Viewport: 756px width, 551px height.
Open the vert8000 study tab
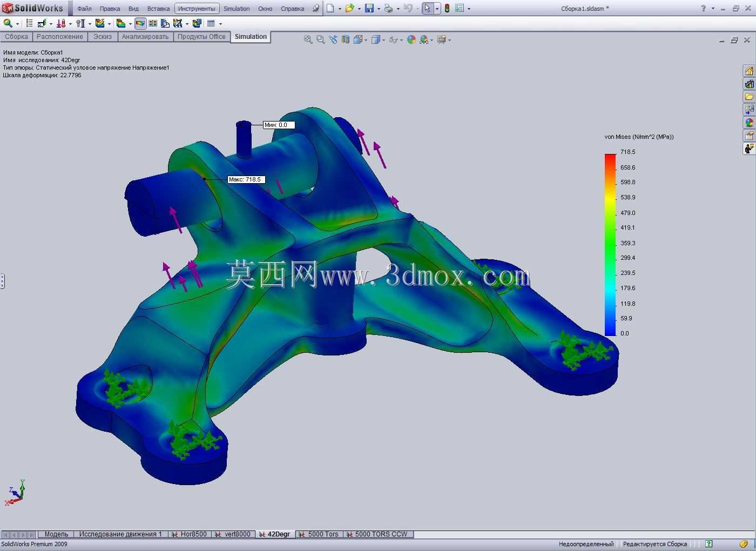[233, 534]
